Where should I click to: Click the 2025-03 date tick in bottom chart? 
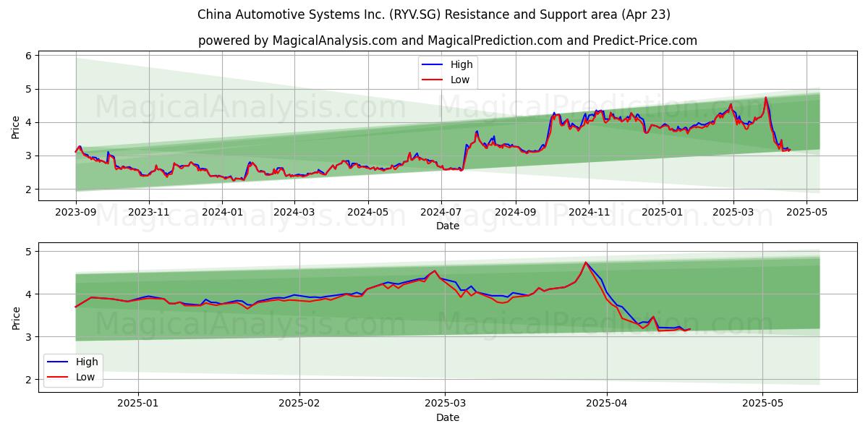(x=446, y=404)
